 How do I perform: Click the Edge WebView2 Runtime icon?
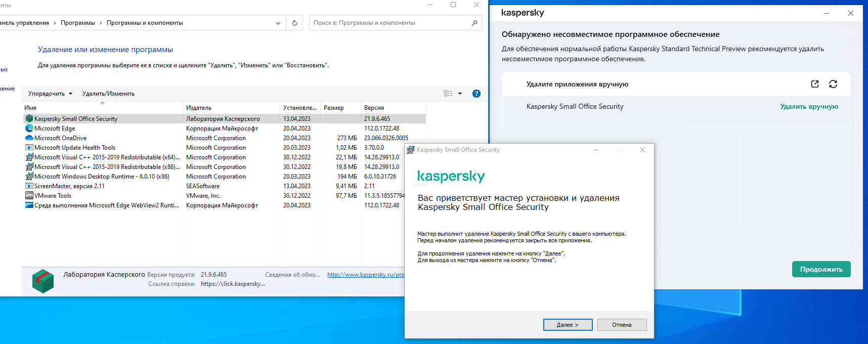(29, 205)
